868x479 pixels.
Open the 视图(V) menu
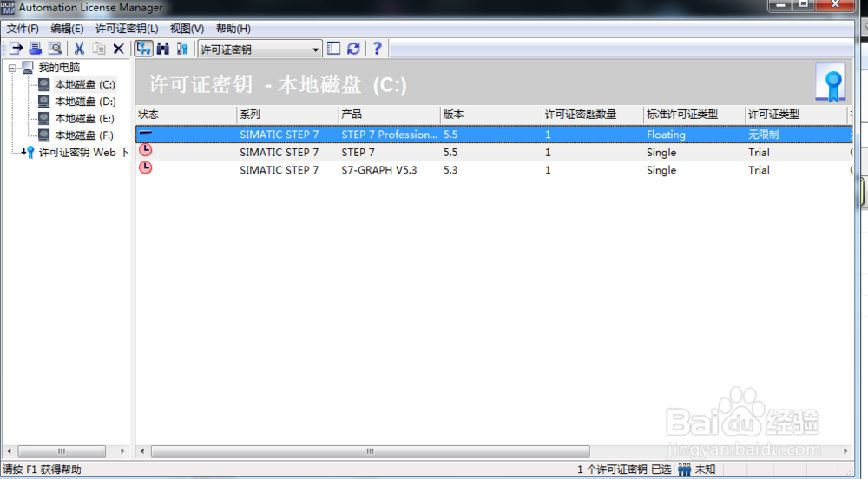[x=187, y=29]
